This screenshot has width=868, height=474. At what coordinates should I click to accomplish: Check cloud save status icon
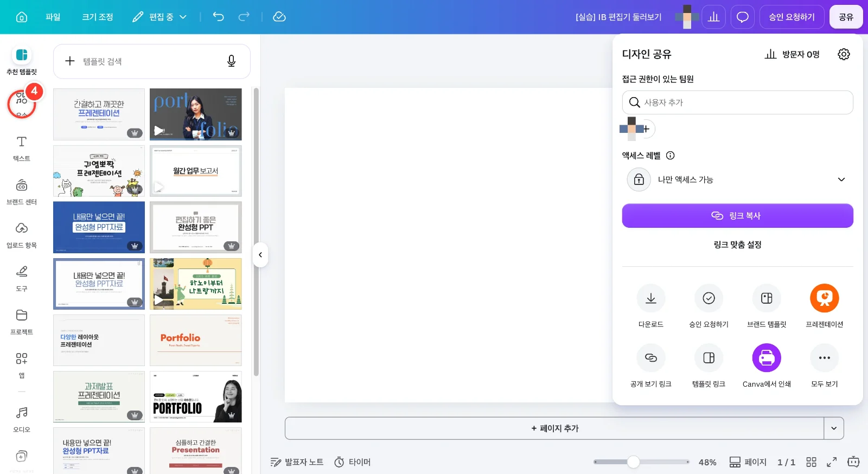pos(279,17)
